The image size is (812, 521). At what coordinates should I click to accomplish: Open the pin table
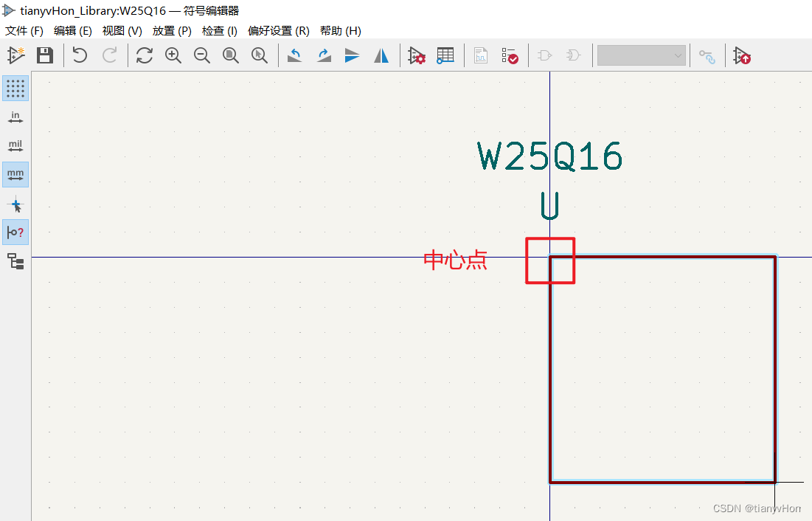click(445, 55)
